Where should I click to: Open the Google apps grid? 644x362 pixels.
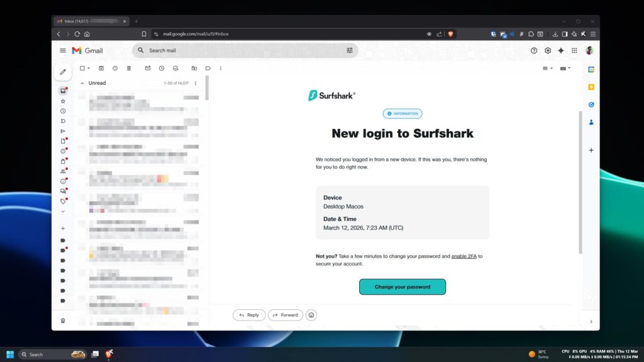tap(574, 50)
